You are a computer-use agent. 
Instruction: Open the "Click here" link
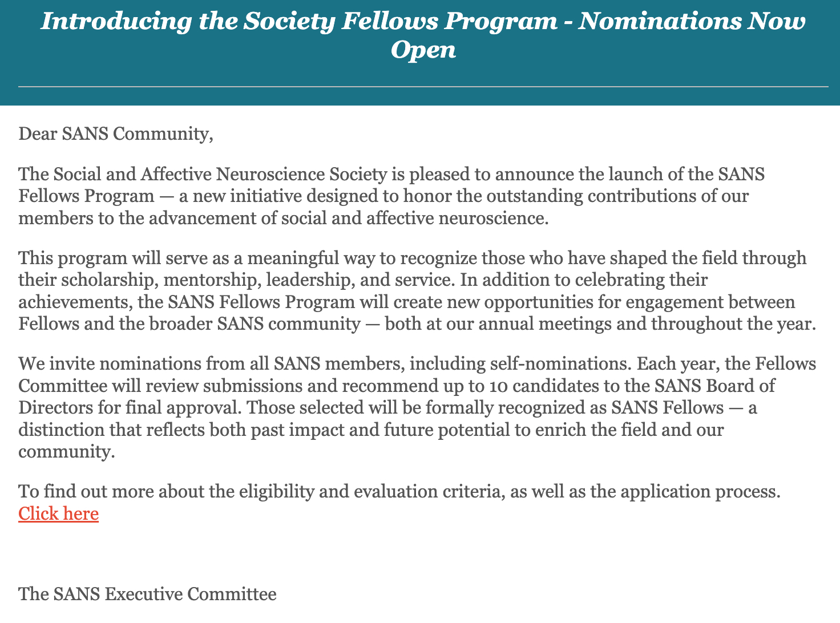[x=58, y=514]
